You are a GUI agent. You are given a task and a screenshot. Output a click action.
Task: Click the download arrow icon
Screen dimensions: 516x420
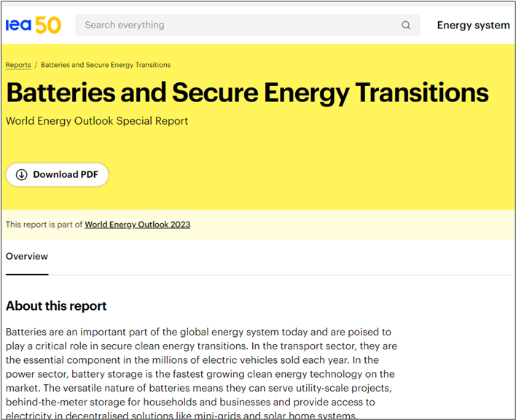click(x=22, y=174)
